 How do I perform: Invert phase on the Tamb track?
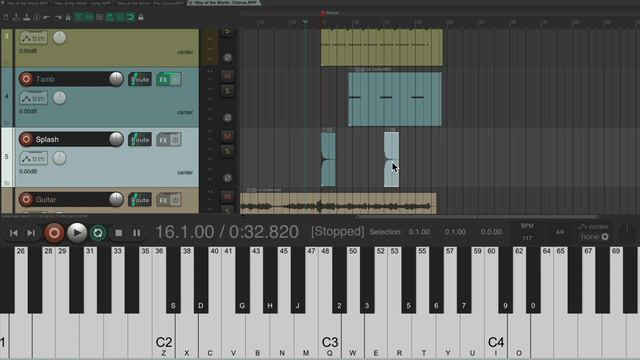(228, 118)
